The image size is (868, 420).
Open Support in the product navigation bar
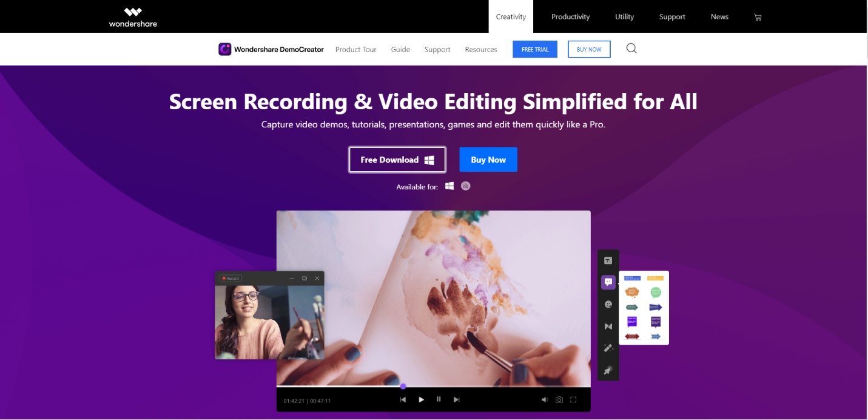[x=437, y=49]
